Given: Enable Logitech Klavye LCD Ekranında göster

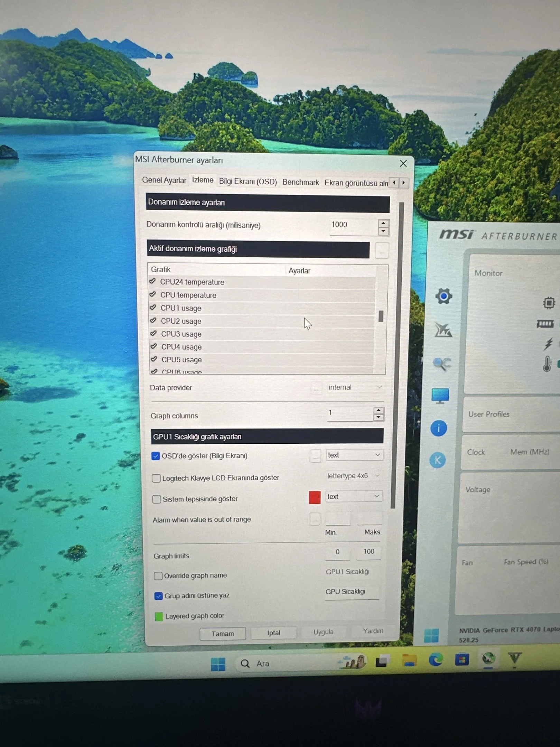Looking at the screenshot, I should (x=156, y=478).
